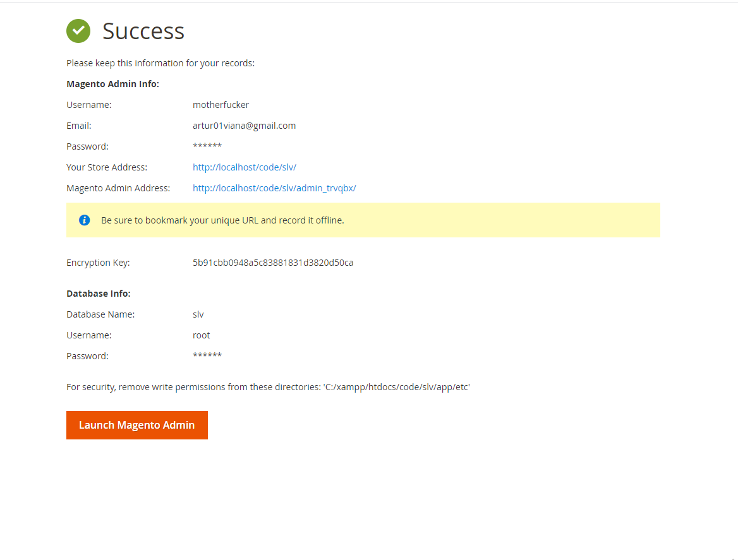Click the write permissions security message
Image resolution: width=738 pixels, height=560 pixels.
point(268,387)
